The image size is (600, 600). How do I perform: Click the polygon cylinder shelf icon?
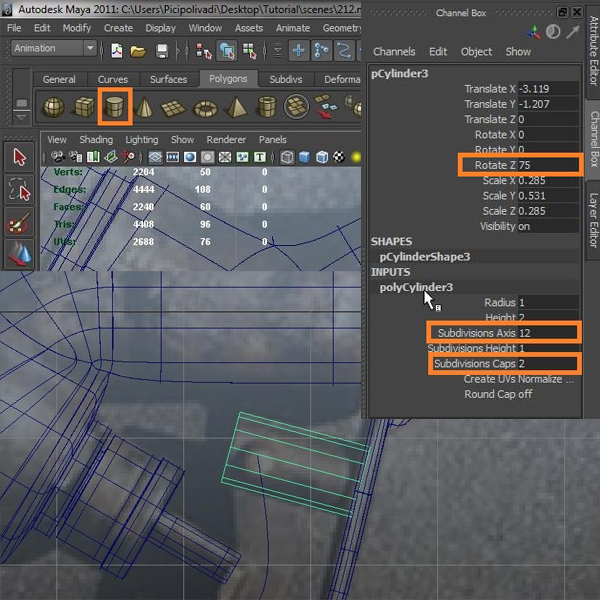[114, 106]
